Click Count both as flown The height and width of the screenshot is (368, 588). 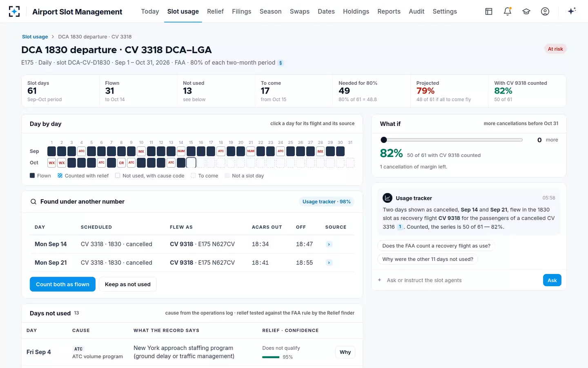click(62, 284)
